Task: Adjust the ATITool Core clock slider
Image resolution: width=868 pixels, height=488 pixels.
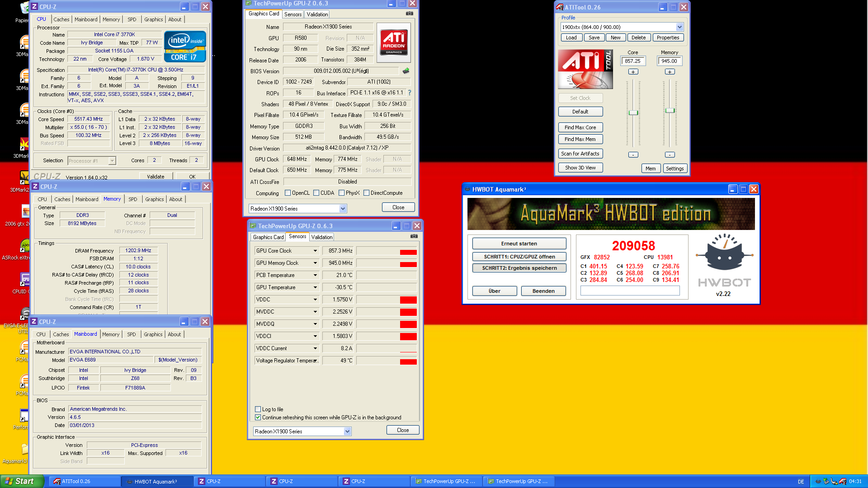Action: (633, 113)
